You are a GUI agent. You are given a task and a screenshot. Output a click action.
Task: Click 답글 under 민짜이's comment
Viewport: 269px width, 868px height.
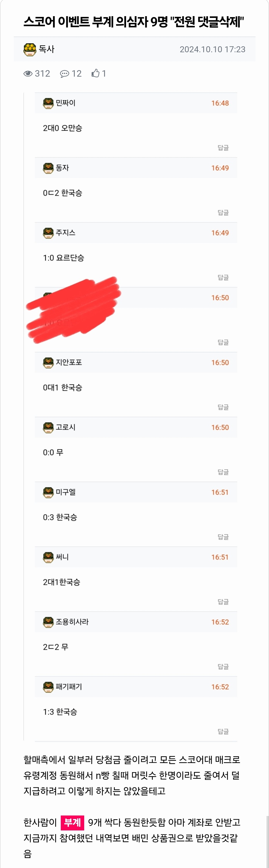coord(223,148)
